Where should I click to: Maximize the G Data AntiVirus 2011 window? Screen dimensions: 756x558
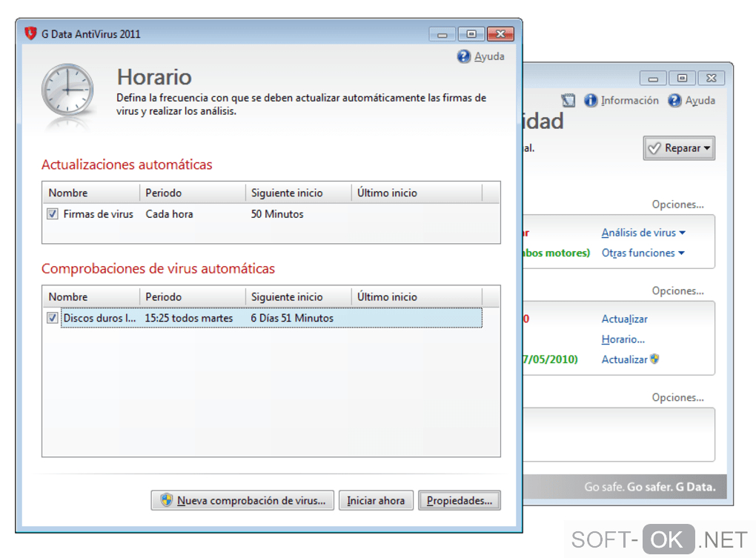tap(471, 34)
